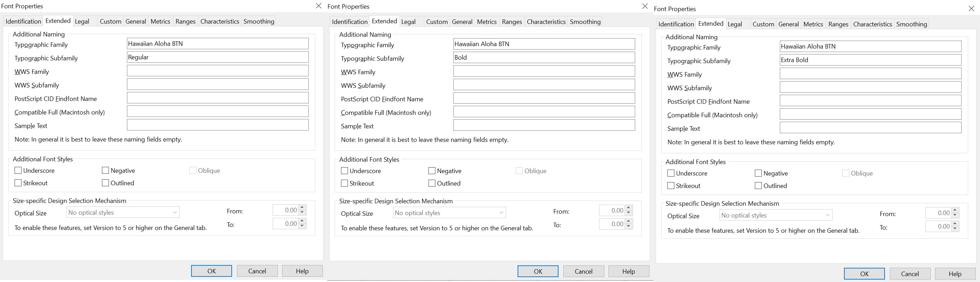Viewport: 980px width, 282px height.
Task: Select Legal tab in the middle dialog
Action: pyautogui.click(x=408, y=22)
